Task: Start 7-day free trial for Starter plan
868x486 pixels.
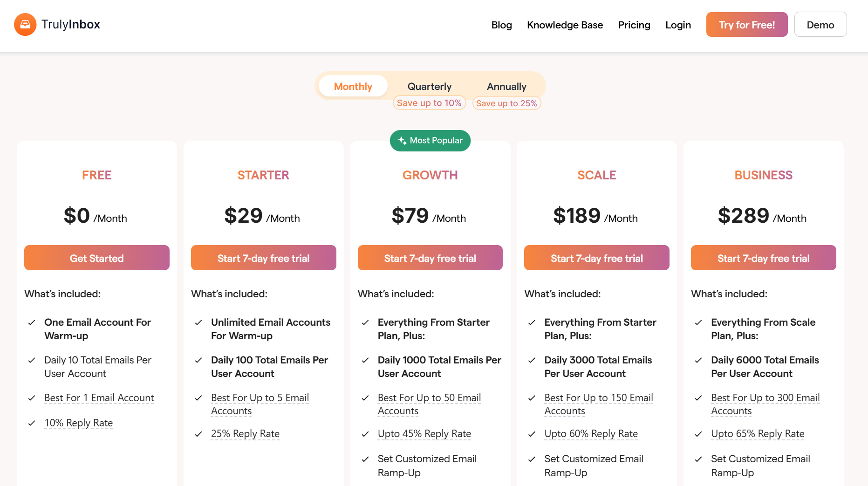Action: [x=263, y=258]
